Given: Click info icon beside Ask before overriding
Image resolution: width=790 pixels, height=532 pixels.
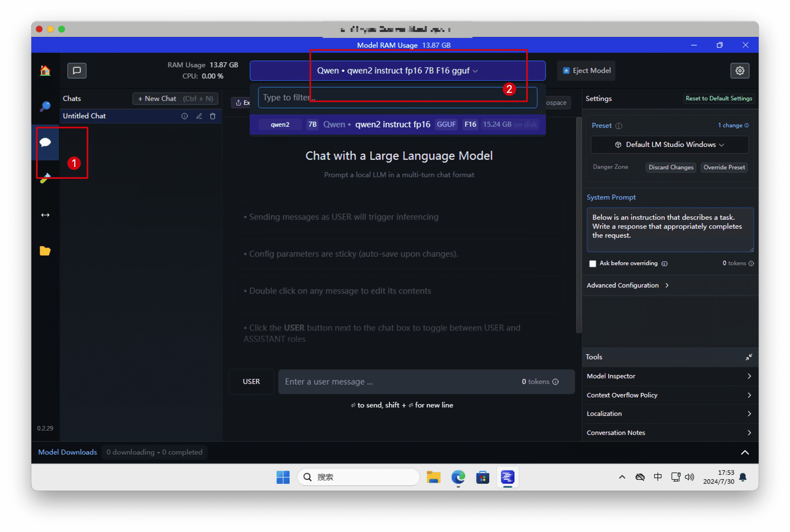Looking at the screenshot, I should tap(664, 264).
